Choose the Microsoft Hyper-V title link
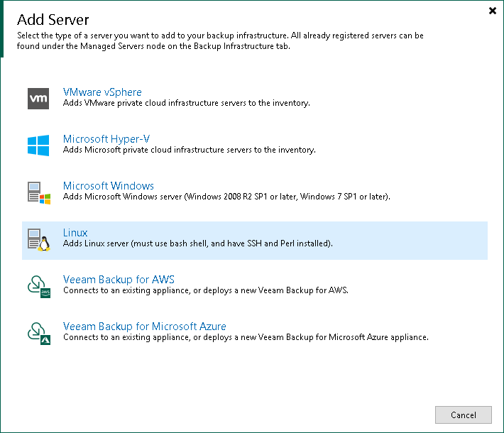The width and height of the screenshot is (504, 433). click(106, 139)
